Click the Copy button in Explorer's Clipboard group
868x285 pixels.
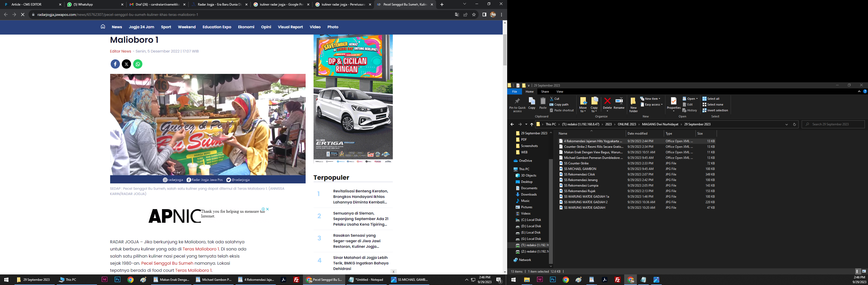[x=532, y=103]
